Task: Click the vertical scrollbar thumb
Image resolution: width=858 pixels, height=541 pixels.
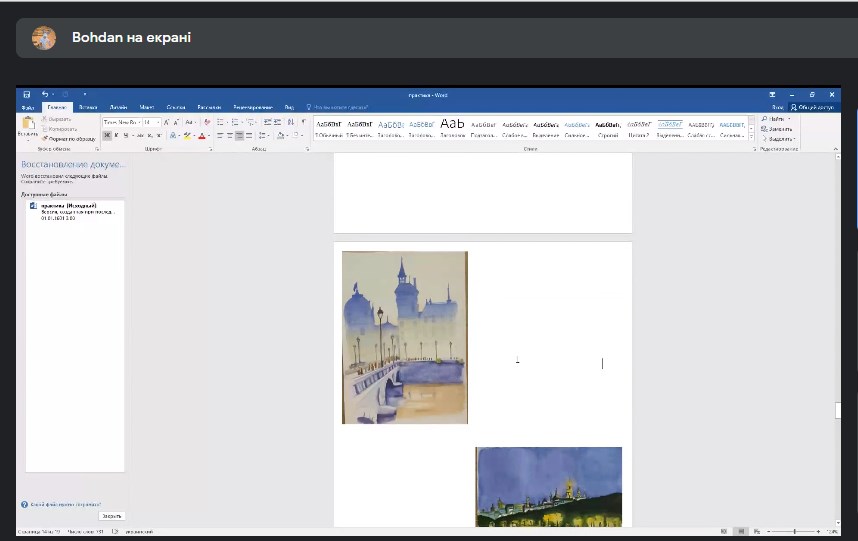Action: [838, 410]
